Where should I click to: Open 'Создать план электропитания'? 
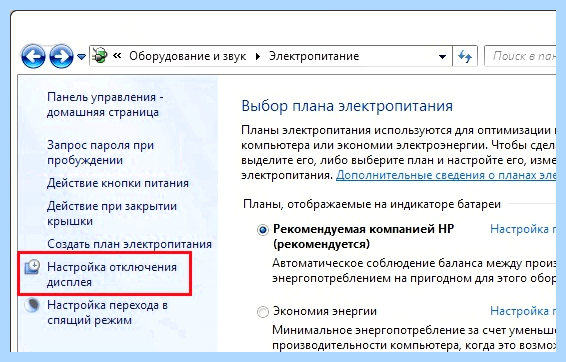pos(129,244)
